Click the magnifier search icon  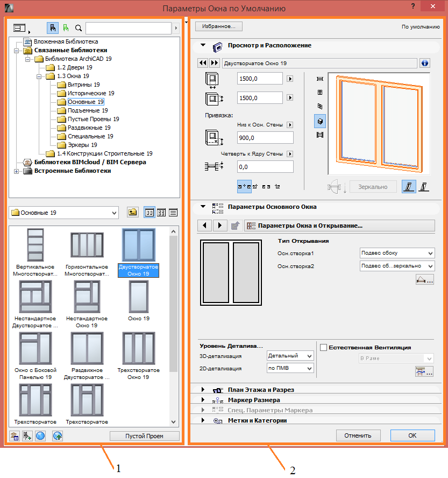pyautogui.click(x=79, y=28)
